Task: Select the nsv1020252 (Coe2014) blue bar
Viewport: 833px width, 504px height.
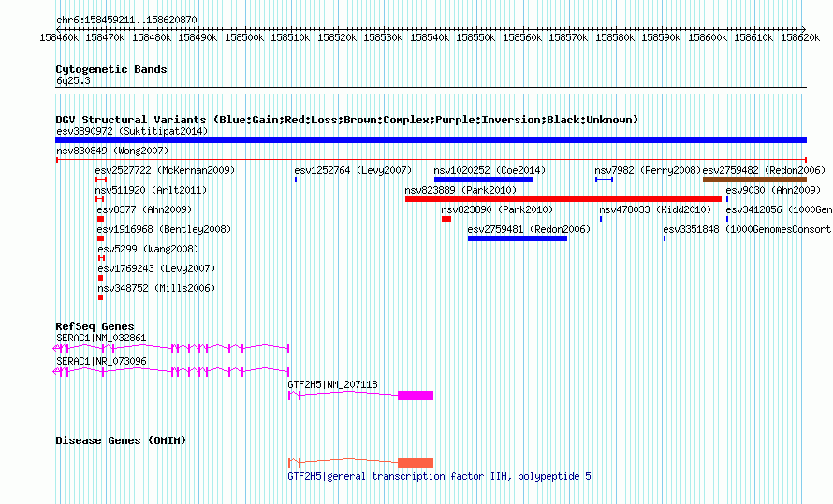Action: [x=484, y=180]
